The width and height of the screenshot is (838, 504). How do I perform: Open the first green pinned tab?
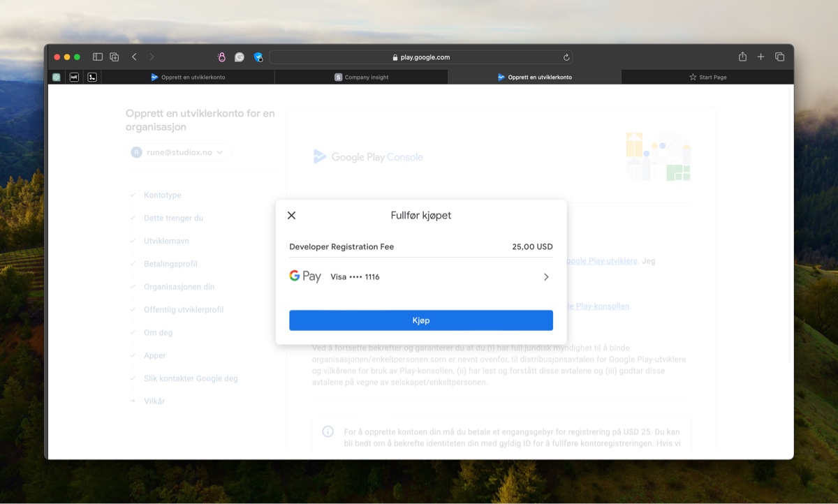(x=56, y=77)
